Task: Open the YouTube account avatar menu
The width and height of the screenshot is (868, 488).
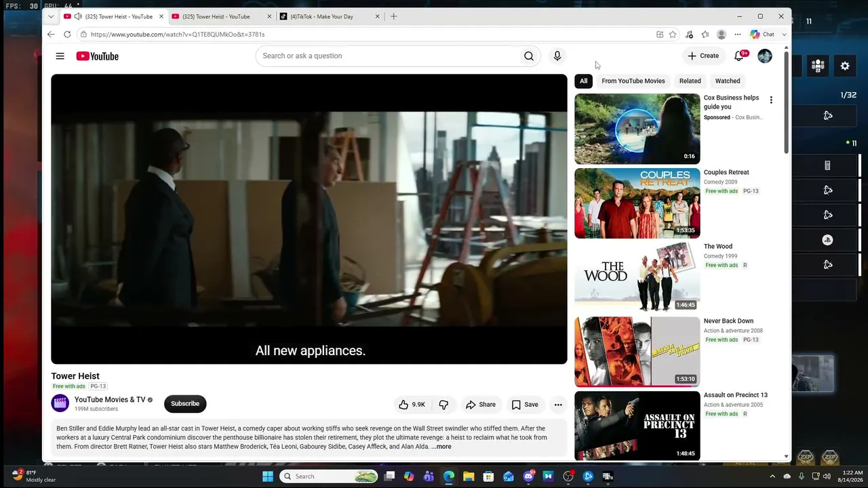Action: coord(765,56)
